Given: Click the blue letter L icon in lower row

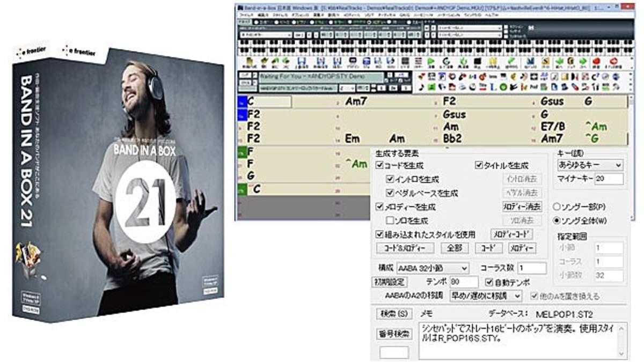Looking at the screenshot, I should coord(492,86).
